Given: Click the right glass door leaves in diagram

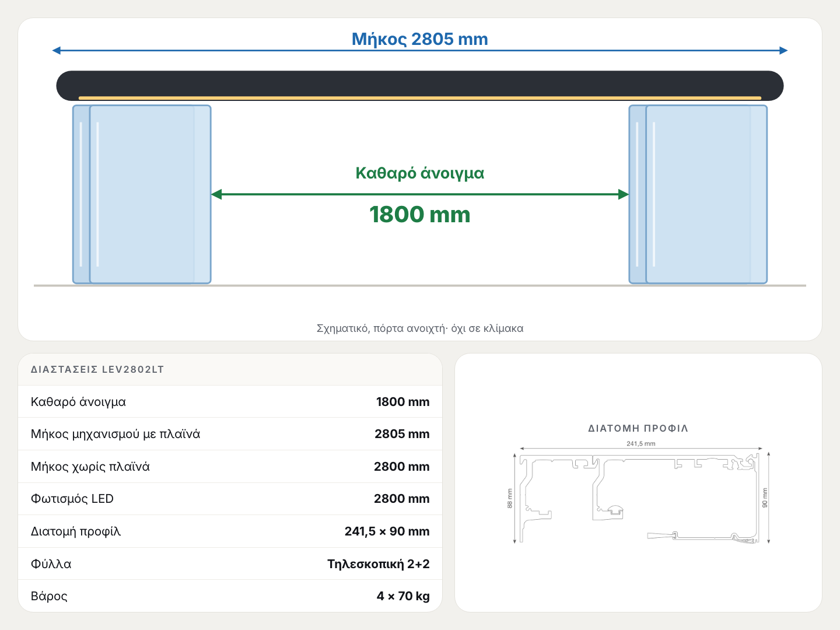Looking at the screenshot, I should click(x=698, y=194).
